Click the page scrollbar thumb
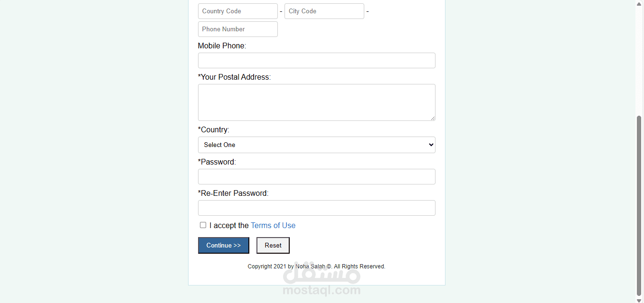The image size is (644, 303). point(639,205)
